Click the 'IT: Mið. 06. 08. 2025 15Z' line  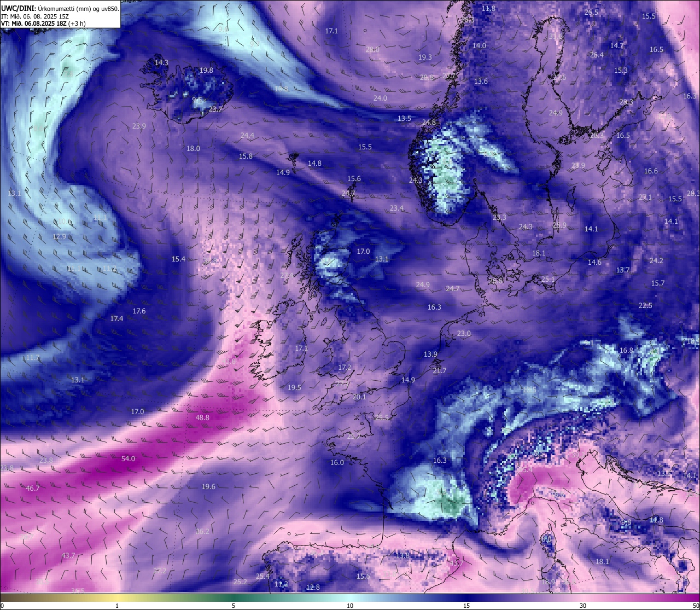pyautogui.click(x=36, y=16)
